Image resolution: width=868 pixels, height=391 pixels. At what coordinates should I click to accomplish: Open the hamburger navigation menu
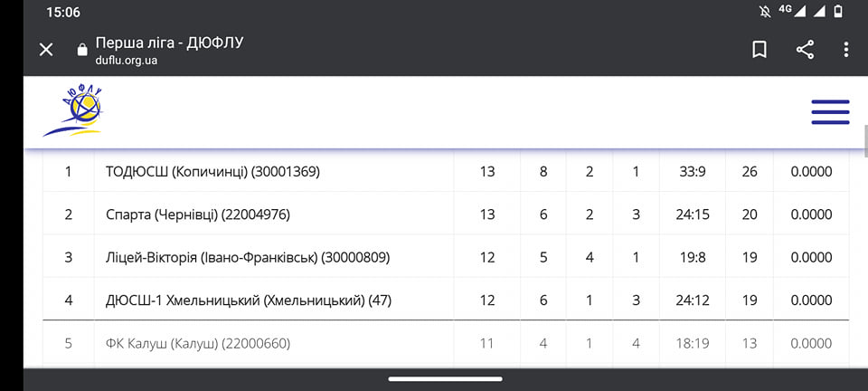tap(830, 112)
